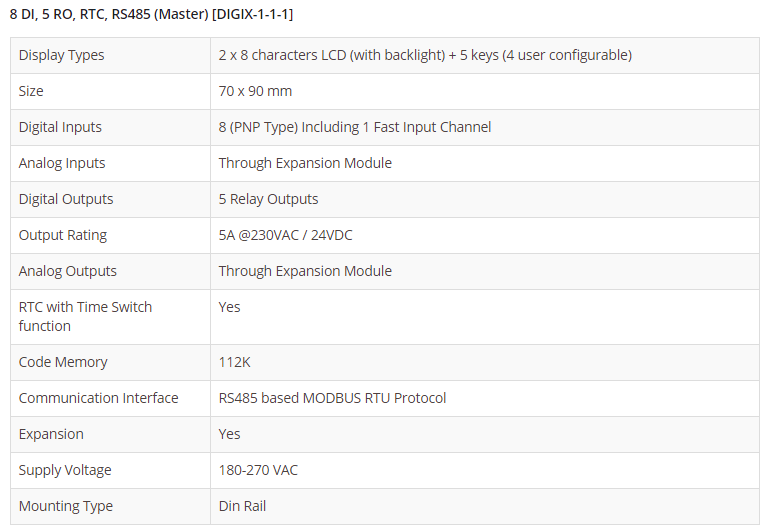This screenshot has height=529, width=768.
Task: Select the RS485 based MODBUS RTU text
Action: 332,398
